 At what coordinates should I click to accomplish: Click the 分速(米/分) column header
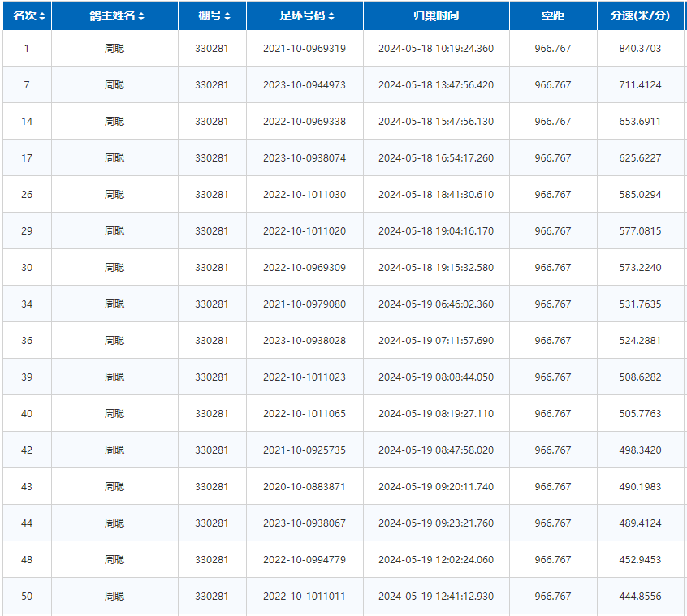click(640, 16)
